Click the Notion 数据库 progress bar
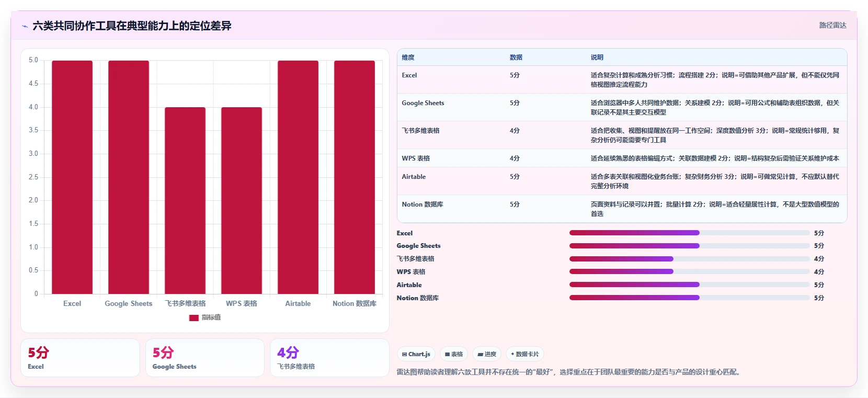This screenshot has width=868, height=398. (x=689, y=298)
